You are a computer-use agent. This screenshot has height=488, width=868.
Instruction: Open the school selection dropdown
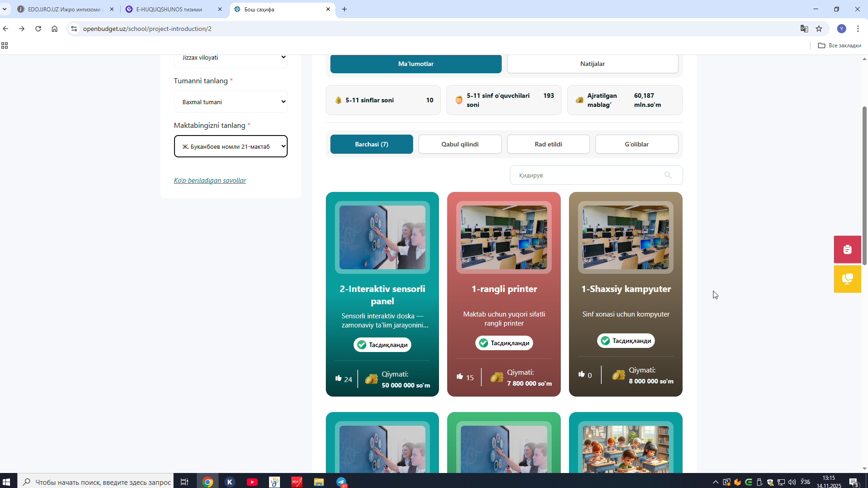click(x=231, y=146)
